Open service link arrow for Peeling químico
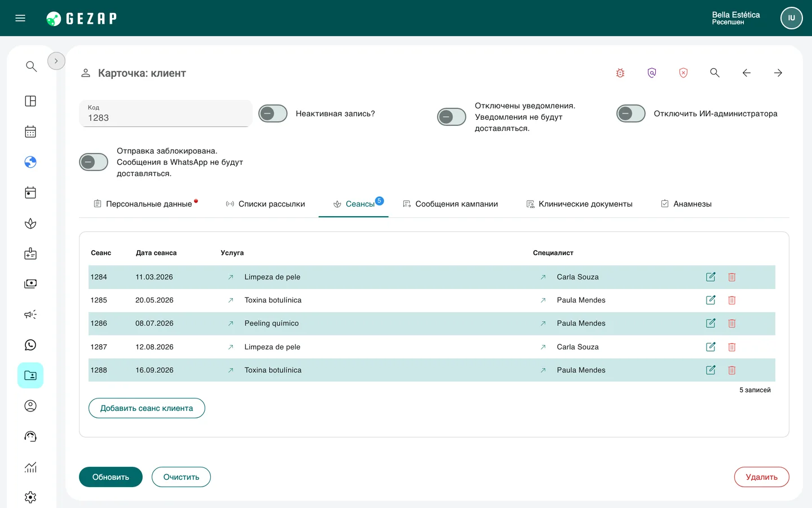The width and height of the screenshot is (812, 508). [231, 323]
